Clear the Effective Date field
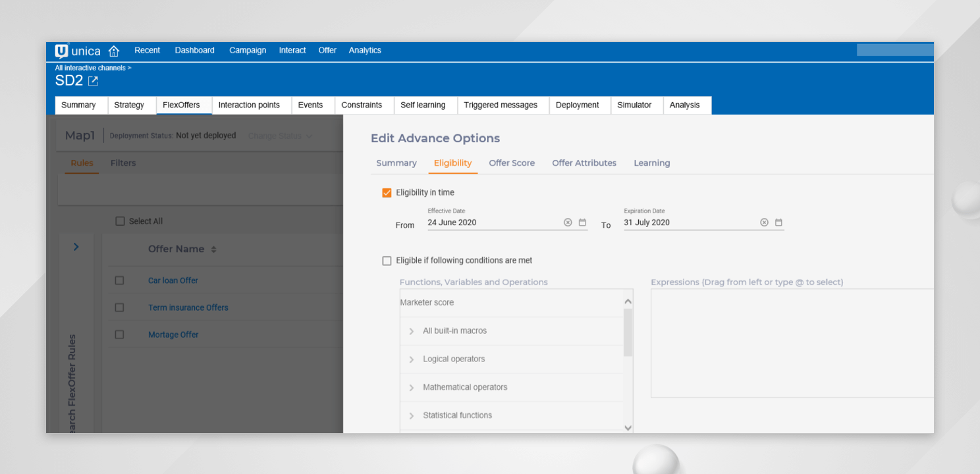 coord(568,223)
